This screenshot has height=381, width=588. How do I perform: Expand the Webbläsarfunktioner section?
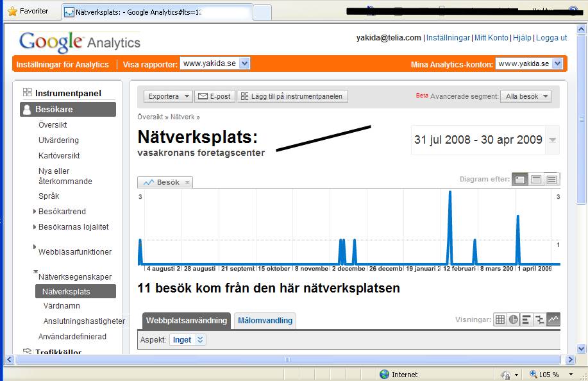35,247
